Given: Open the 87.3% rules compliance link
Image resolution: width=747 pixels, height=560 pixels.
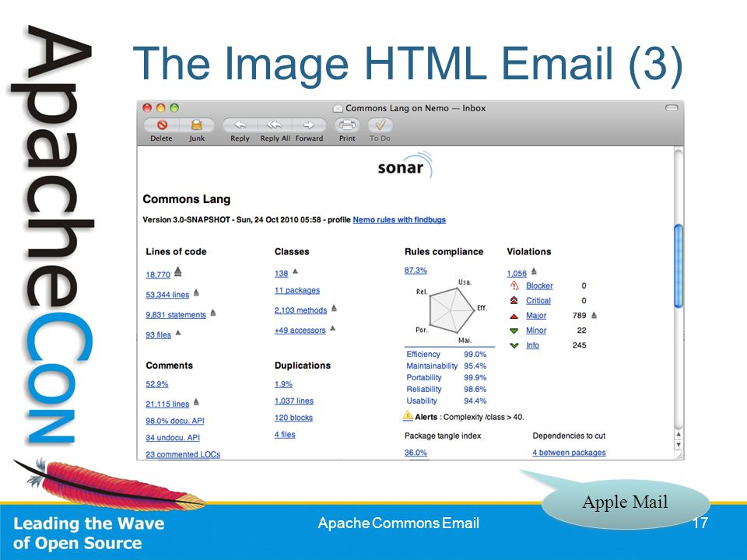Looking at the screenshot, I should 416,270.
